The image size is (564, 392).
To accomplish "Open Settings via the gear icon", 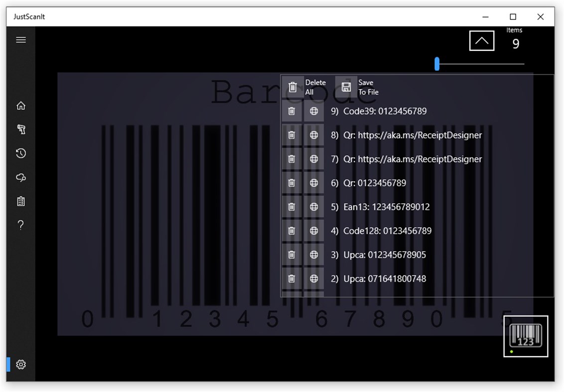I will click(x=20, y=364).
